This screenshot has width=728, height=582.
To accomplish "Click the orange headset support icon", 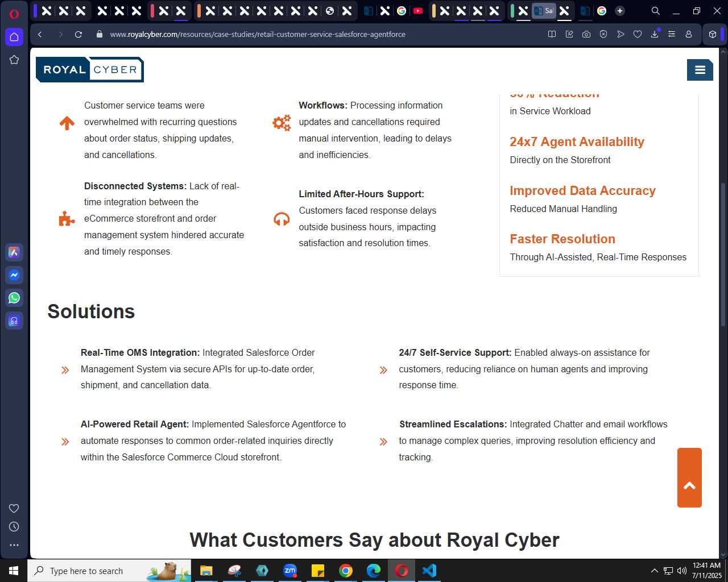I will pyautogui.click(x=282, y=219).
